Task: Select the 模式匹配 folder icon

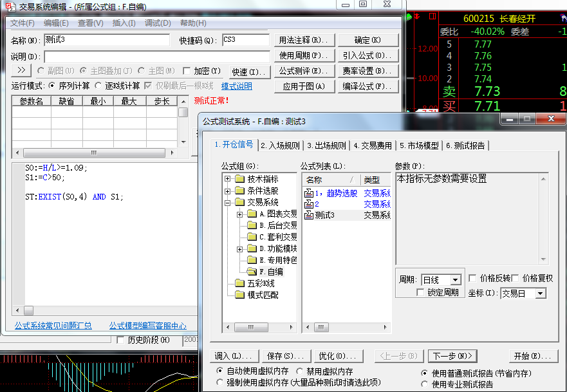Action: tap(239, 295)
